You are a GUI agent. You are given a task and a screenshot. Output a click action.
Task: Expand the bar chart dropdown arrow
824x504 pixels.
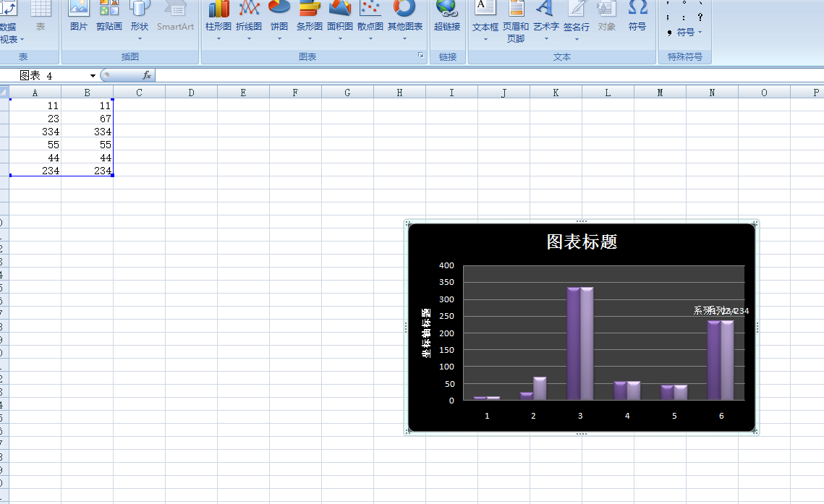pos(310,39)
